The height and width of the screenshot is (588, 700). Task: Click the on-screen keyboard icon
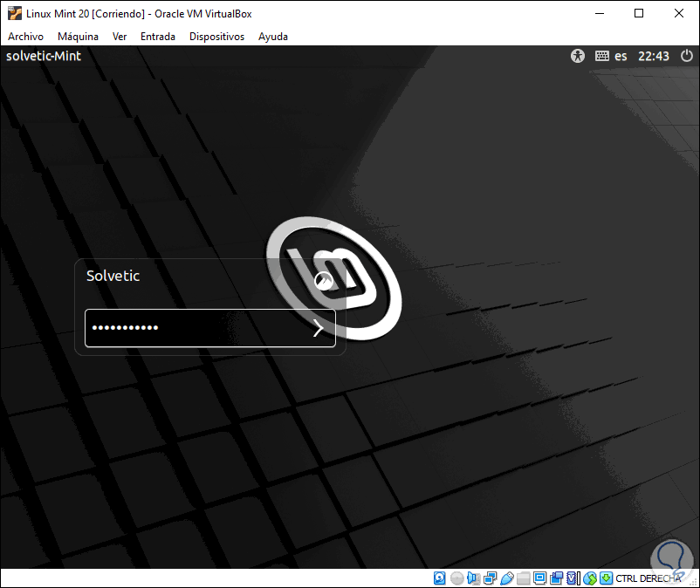[x=601, y=56]
